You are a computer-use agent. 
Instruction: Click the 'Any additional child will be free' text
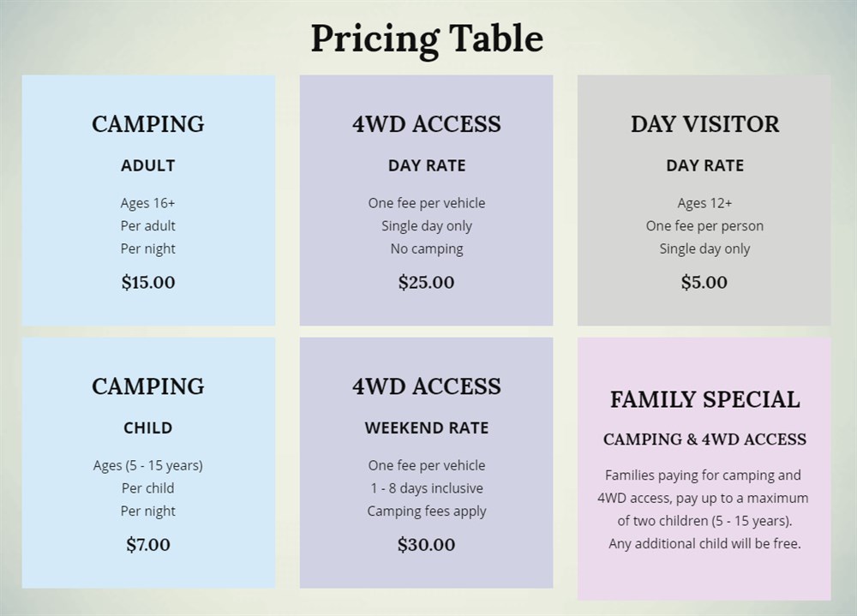pos(704,544)
